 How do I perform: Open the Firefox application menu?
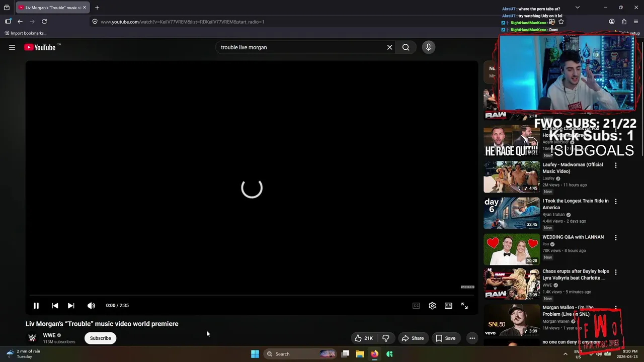click(636, 22)
